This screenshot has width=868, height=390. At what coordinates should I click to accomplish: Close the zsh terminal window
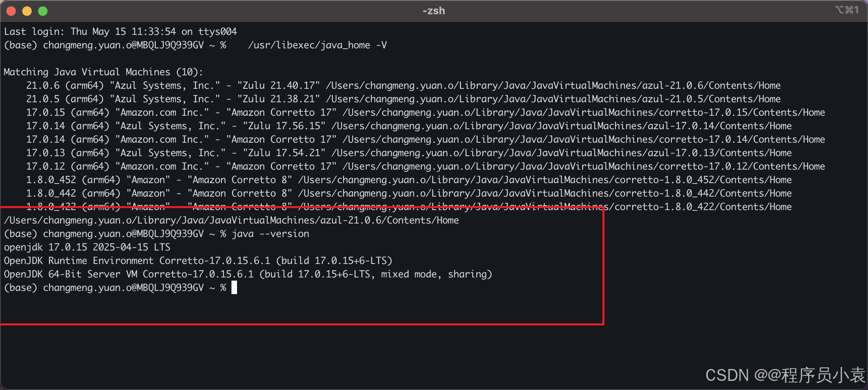pyautogui.click(x=11, y=11)
